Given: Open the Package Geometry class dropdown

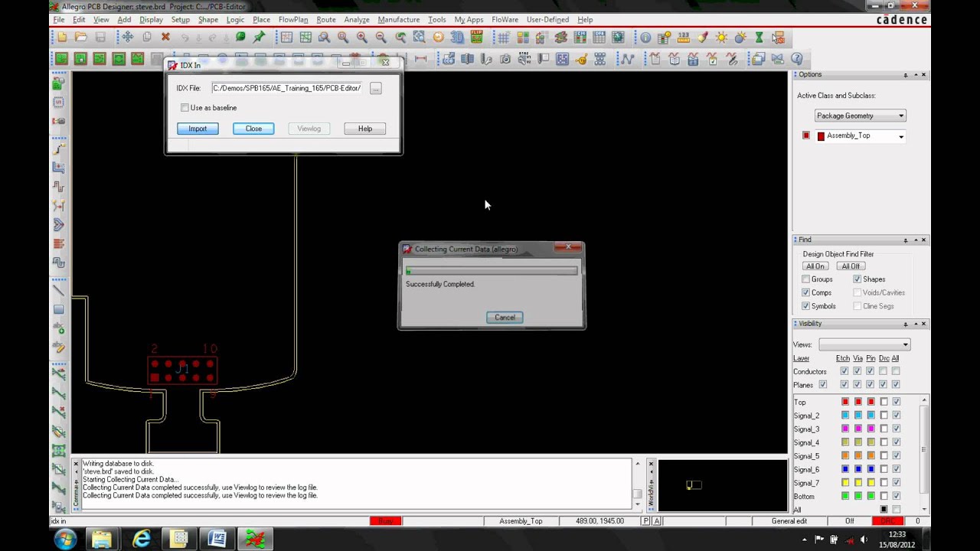Looking at the screenshot, I should tap(861, 116).
